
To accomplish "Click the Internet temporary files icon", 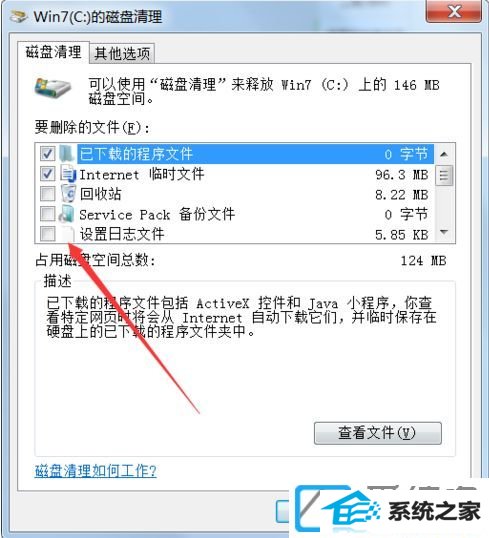I will (68, 174).
